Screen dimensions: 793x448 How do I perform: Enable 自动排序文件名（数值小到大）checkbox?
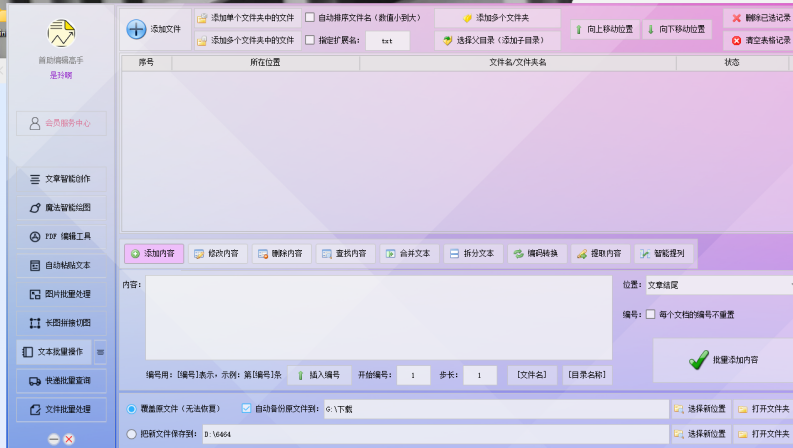(310, 18)
